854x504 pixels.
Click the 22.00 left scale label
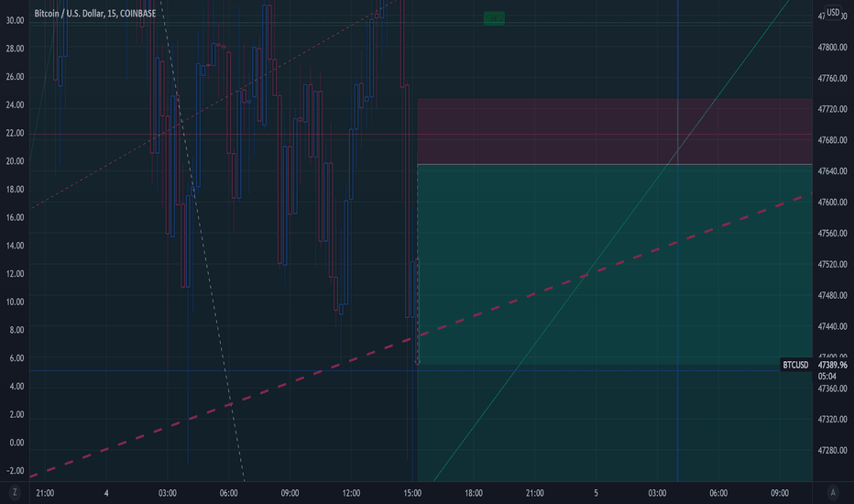(15, 133)
